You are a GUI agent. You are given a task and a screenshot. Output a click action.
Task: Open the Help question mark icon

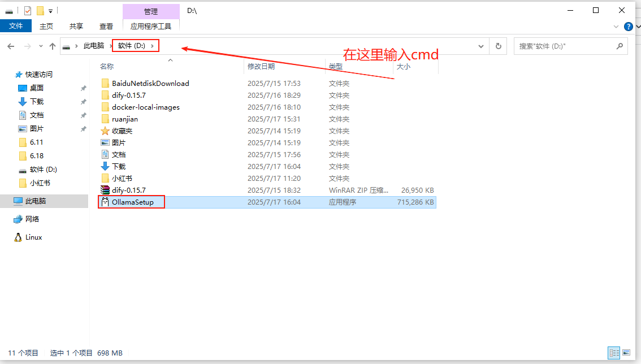pos(628,26)
